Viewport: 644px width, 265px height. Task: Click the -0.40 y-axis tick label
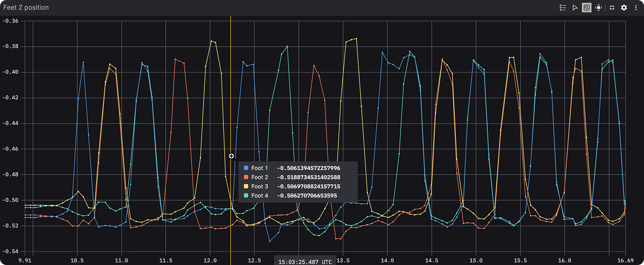coord(10,72)
